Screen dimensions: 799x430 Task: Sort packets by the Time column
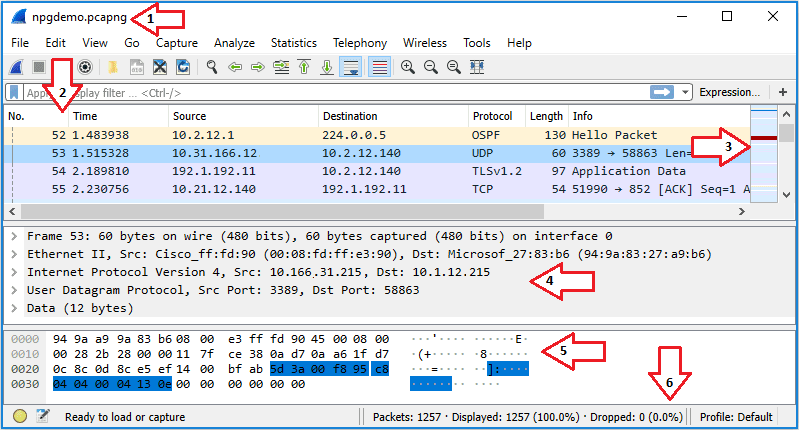118,116
